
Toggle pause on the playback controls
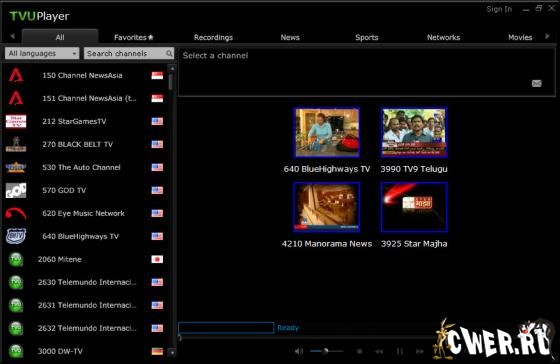coord(400,351)
